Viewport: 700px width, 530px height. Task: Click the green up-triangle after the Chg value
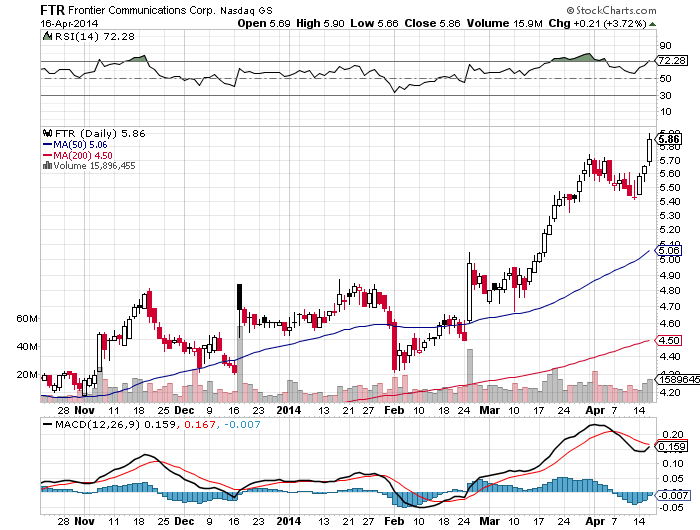pyautogui.click(x=652, y=24)
